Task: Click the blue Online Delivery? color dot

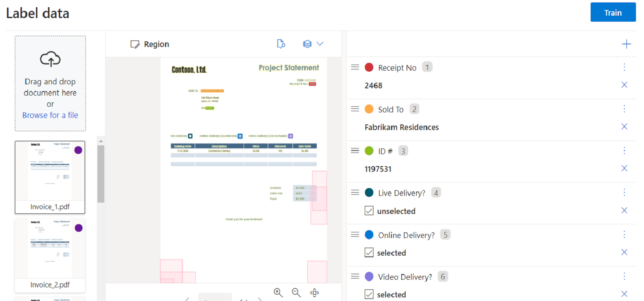Action: 369,234
